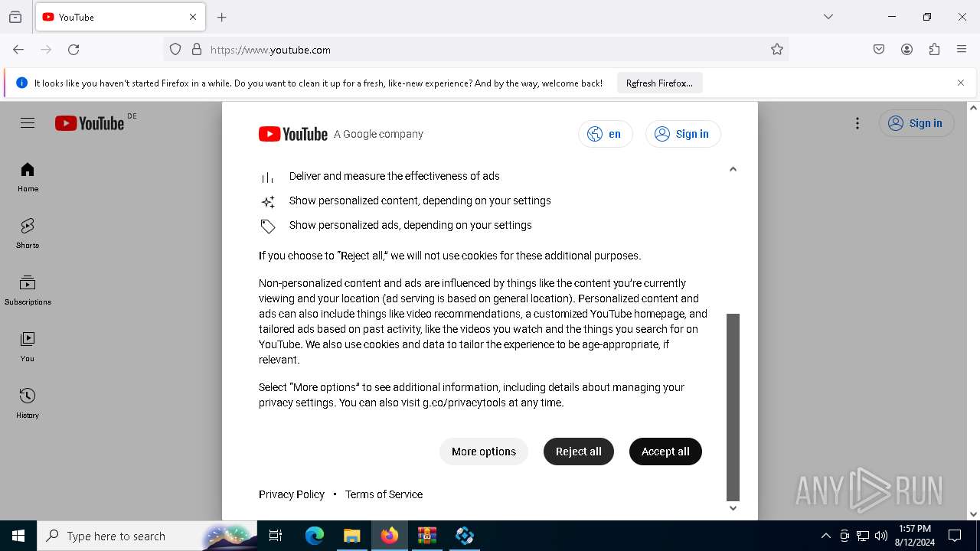Open Firefox account profile icon
The height and width of the screenshot is (551, 980).
point(906,50)
